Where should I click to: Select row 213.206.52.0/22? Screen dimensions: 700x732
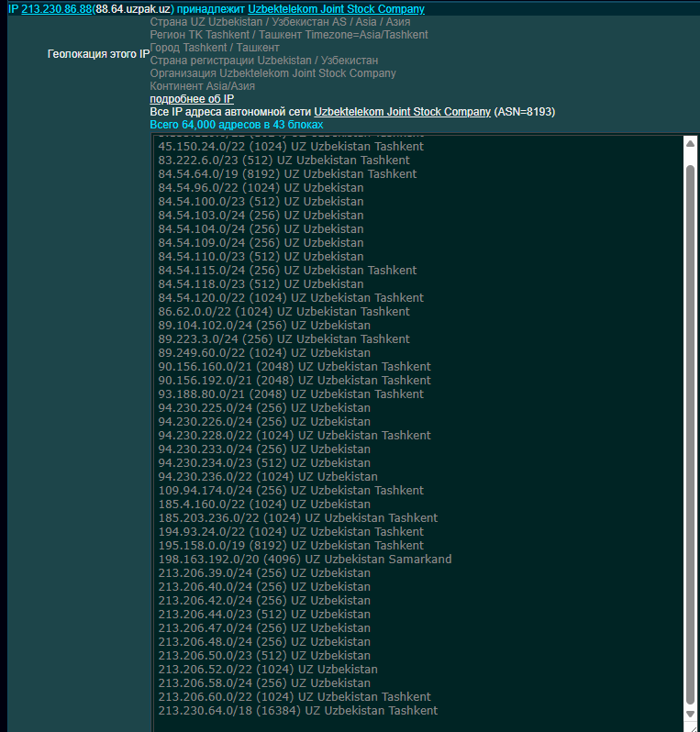pos(268,670)
